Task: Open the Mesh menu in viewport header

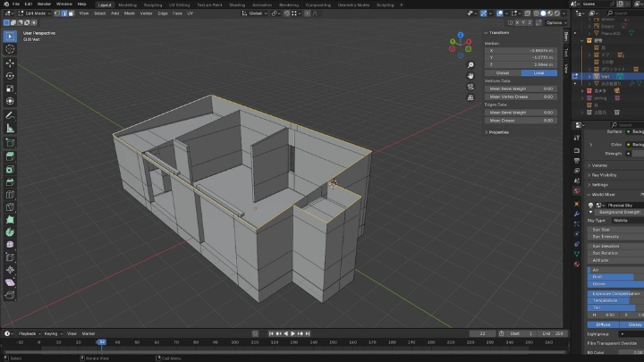Action: click(x=130, y=13)
